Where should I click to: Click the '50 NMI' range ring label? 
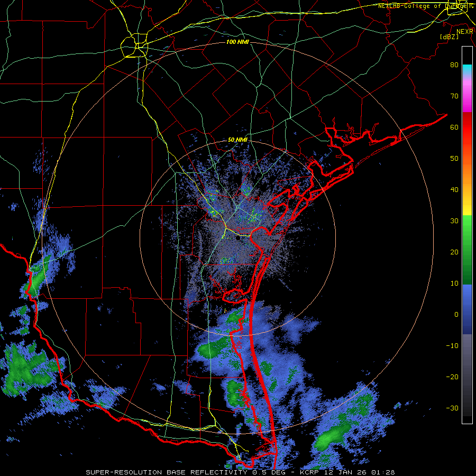(237, 140)
